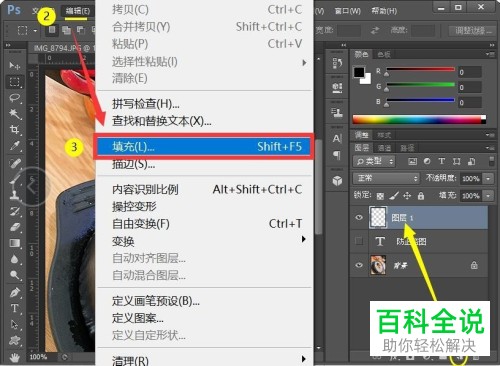Image resolution: width=500 pixels, height=366 pixels.
Task: Open the 不透明度 opacity dropdown arrow
Action: click(488, 179)
